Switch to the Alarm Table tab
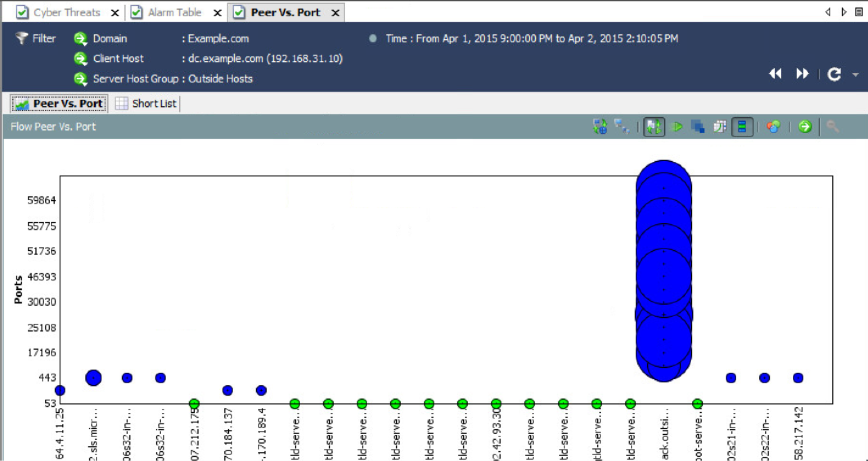The image size is (868, 461). (174, 13)
